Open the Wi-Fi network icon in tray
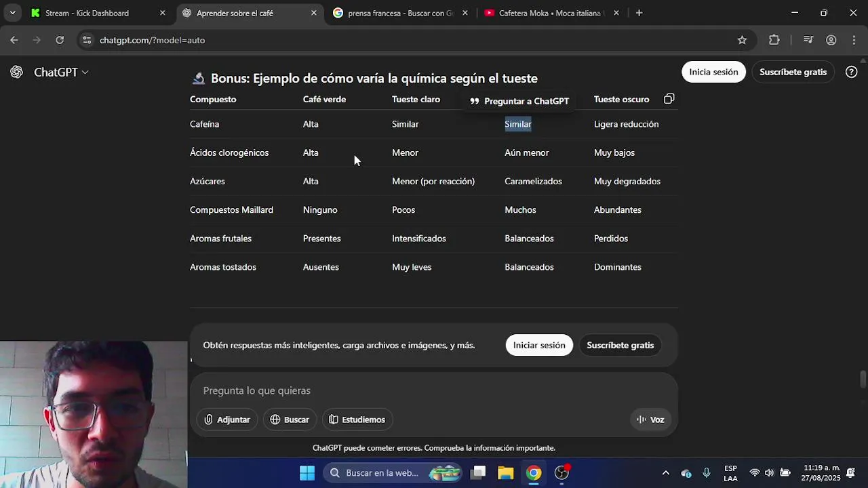This screenshot has width=868, height=488. [x=754, y=473]
